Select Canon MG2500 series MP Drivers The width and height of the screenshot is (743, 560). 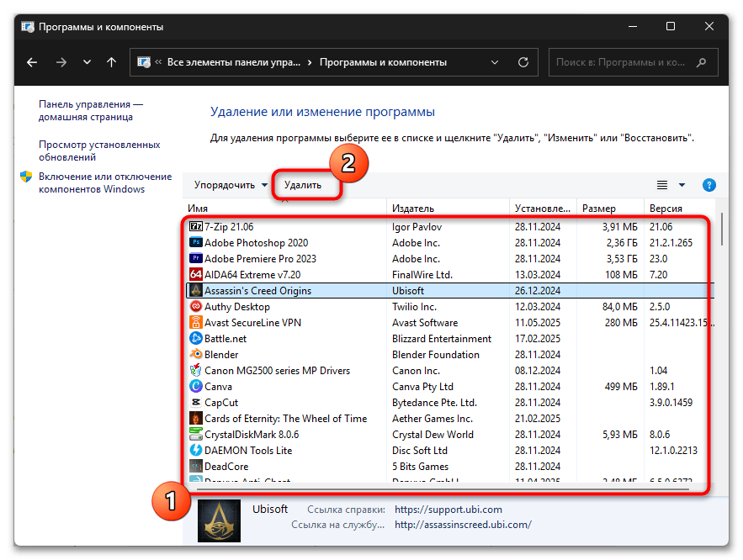pos(450,371)
